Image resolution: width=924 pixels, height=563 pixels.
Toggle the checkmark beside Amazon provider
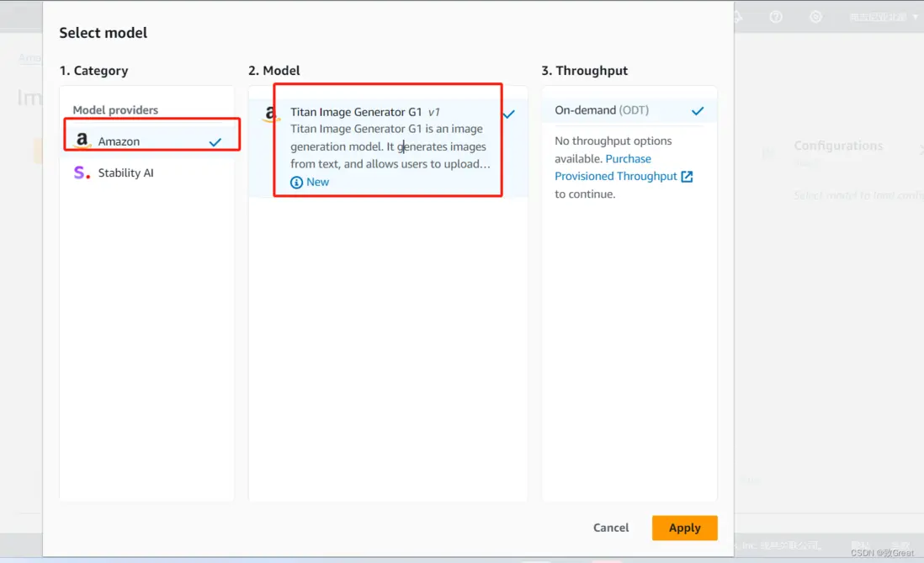[x=215, y=142]
